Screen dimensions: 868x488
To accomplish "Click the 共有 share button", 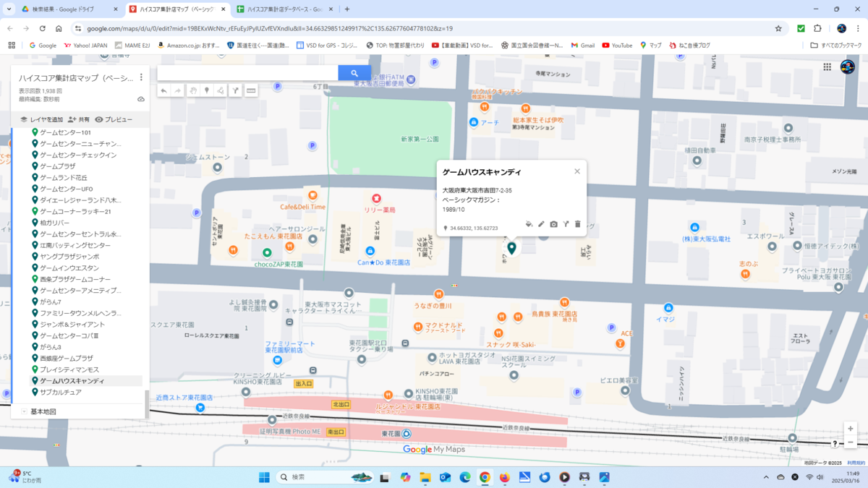I will pyautogui.click(x=79, y=119).
